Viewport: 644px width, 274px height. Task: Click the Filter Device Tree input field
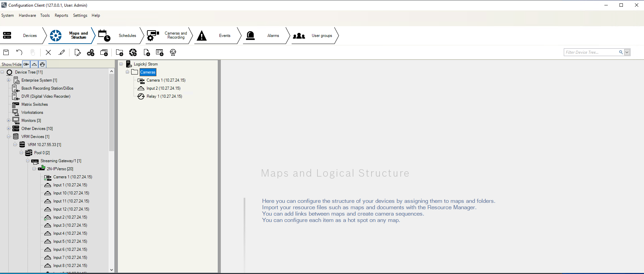(x=591, y=52)
